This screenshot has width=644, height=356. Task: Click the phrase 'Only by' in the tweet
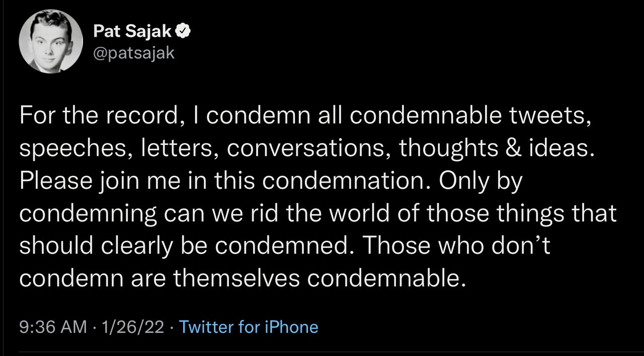481,181
